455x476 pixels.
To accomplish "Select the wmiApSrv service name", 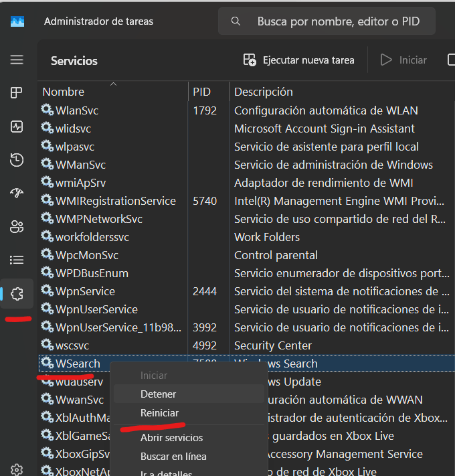I will click(80, 183).
